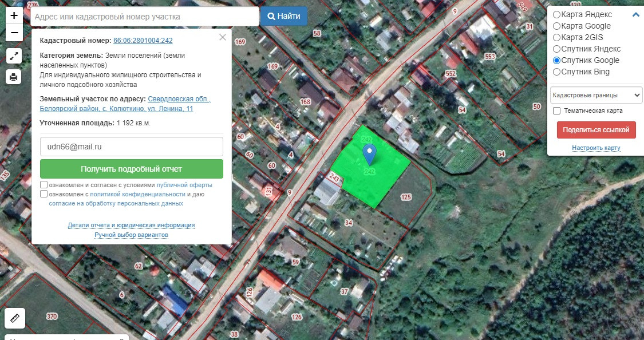Viewport: 644px width, 340px height.
Task: Select Спутник Bing radio option
Action: coord(556,72)
